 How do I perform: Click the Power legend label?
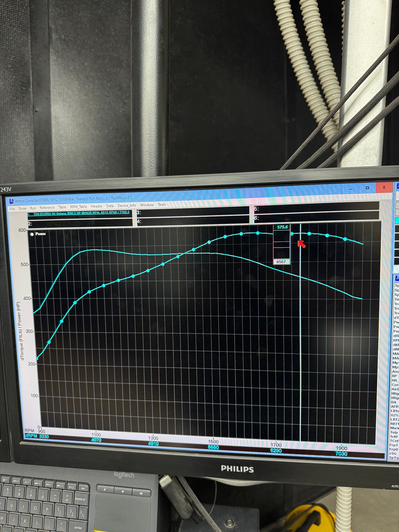click(x=41, y=234)
